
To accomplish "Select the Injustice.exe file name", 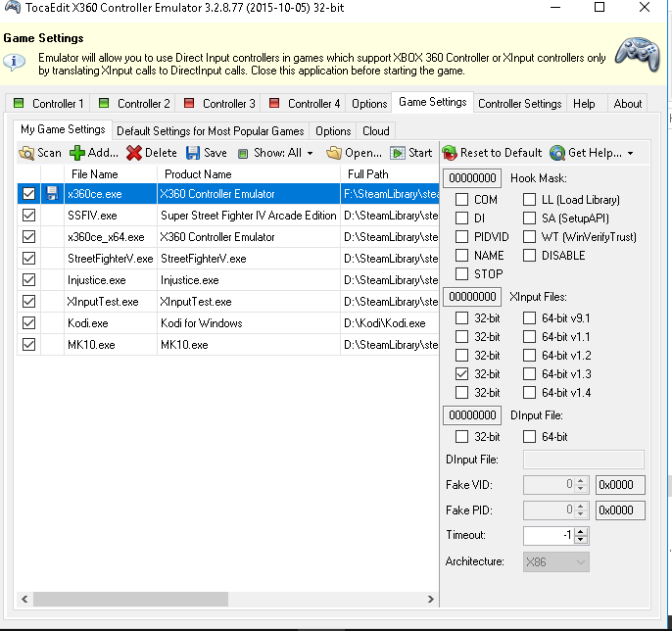I will point(96,280).
